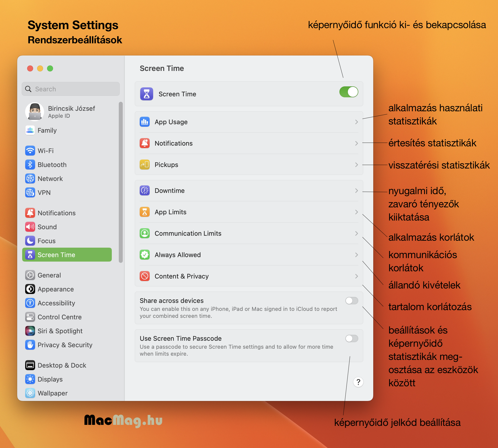Select the Appearance icon in sidebar
The height and width of the screenshot is (448, 498).
30,289
